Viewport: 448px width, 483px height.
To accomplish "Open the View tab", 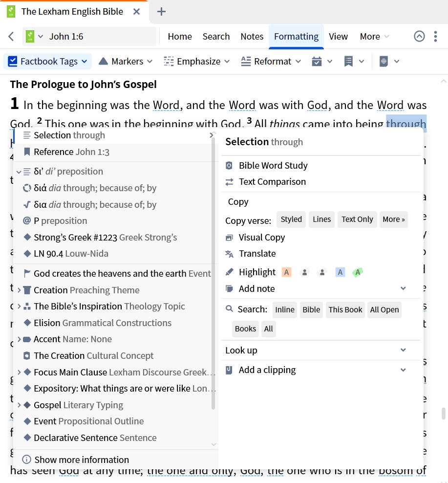I will click(x=338, y=36).
